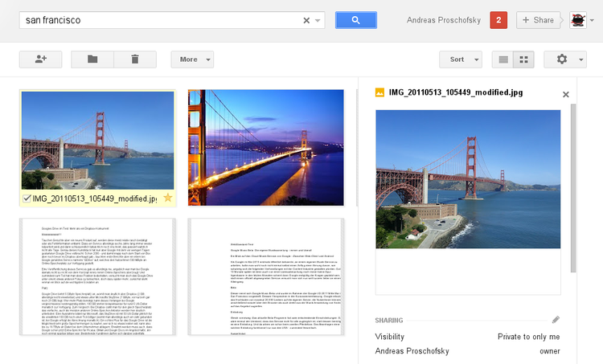Expand the settings gear menu
The width and height of the screenshot is (603, 364).
click(x=565, y=59)
